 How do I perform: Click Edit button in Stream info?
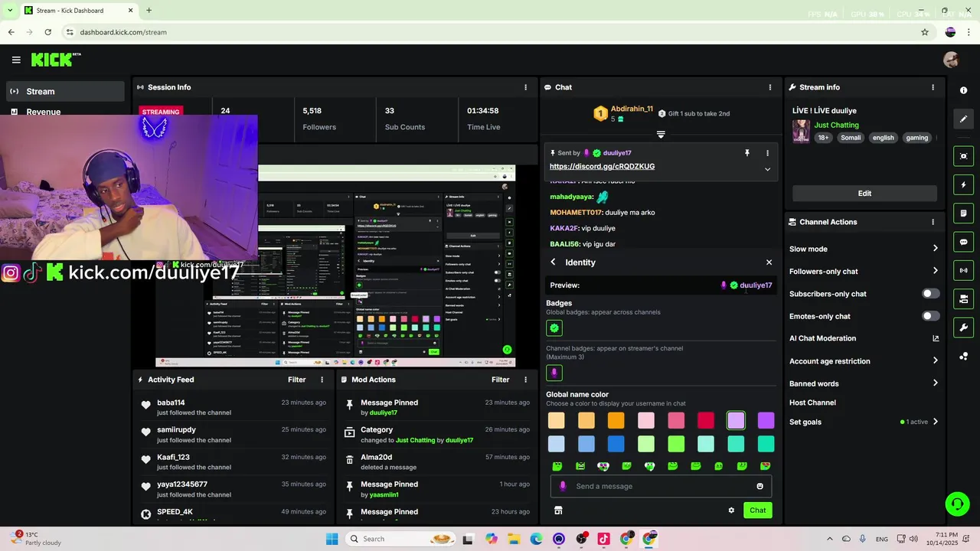pyautogui.click(x=864, y=194)
